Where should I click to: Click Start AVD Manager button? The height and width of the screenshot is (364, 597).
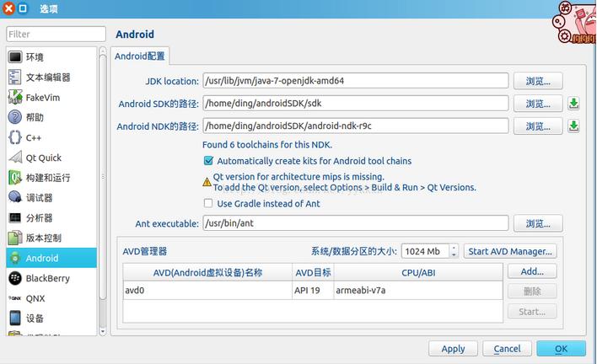(510, 251)
